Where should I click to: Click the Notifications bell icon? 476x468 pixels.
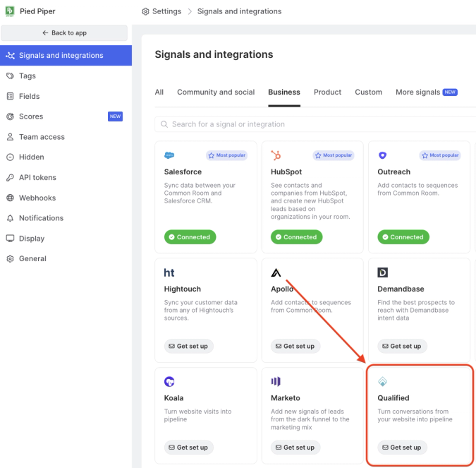pyautogui.click(x=10, y=218)
